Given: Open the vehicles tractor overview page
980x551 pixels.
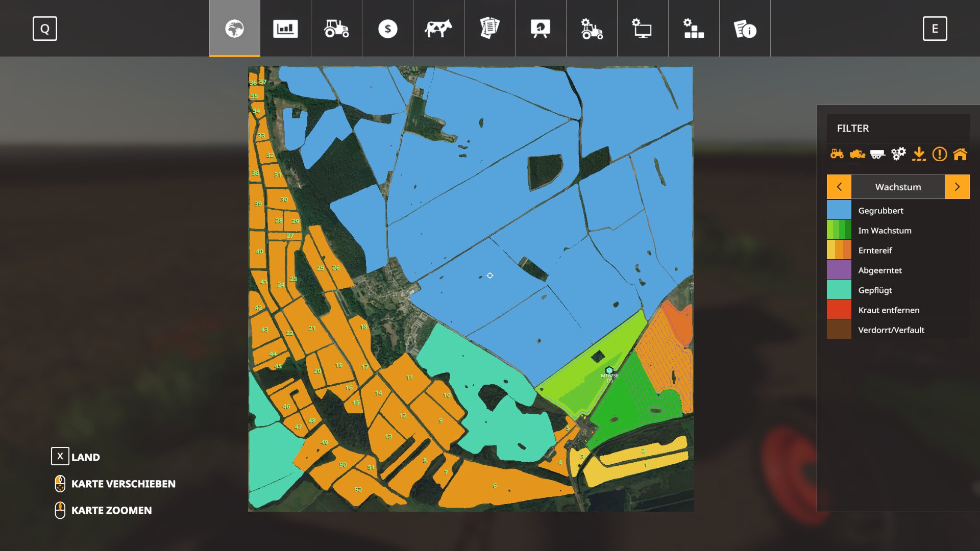Looking at the screenshot, I should pos(336,29).
